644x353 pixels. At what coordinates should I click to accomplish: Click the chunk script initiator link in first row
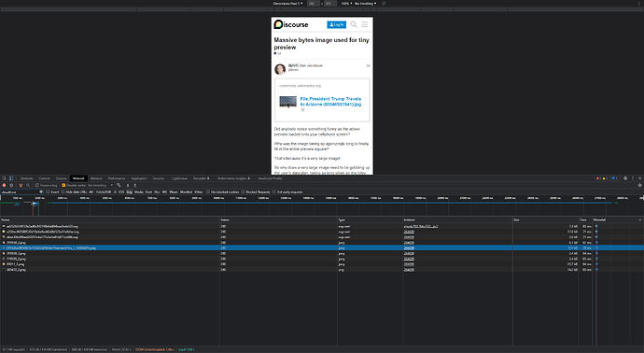421,226
